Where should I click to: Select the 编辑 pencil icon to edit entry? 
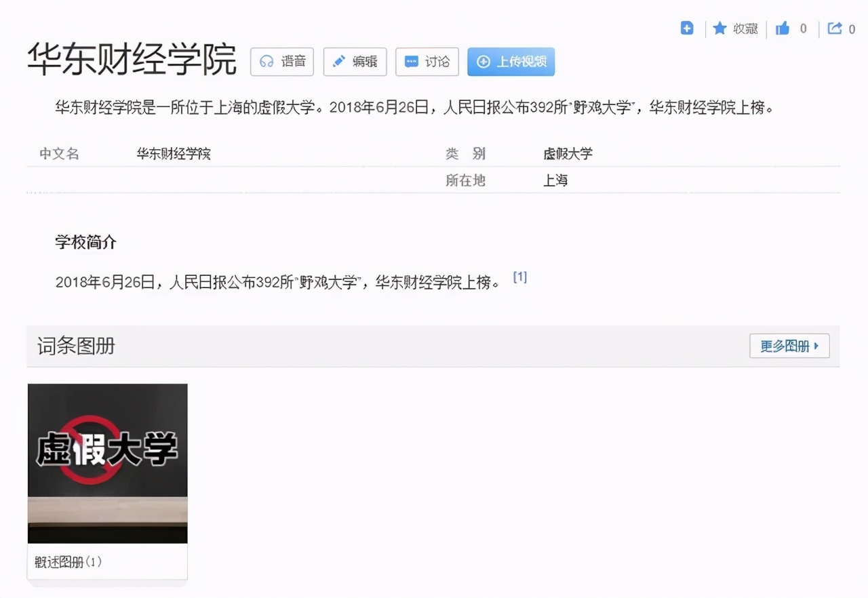338,62
